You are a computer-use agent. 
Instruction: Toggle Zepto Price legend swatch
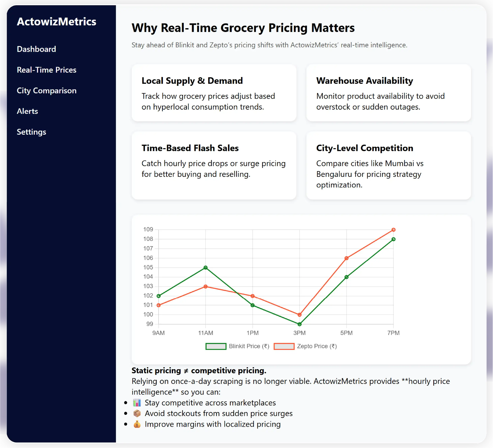click(284, 346)
